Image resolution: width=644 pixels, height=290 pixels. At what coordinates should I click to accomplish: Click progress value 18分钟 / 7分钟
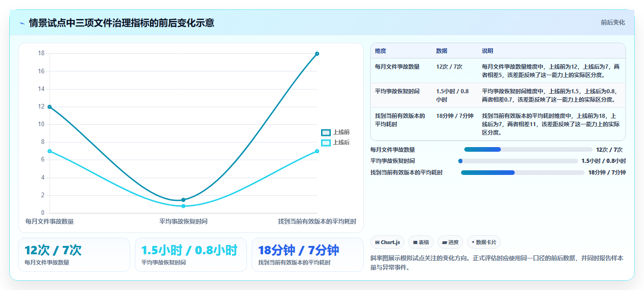click(607, 173)
